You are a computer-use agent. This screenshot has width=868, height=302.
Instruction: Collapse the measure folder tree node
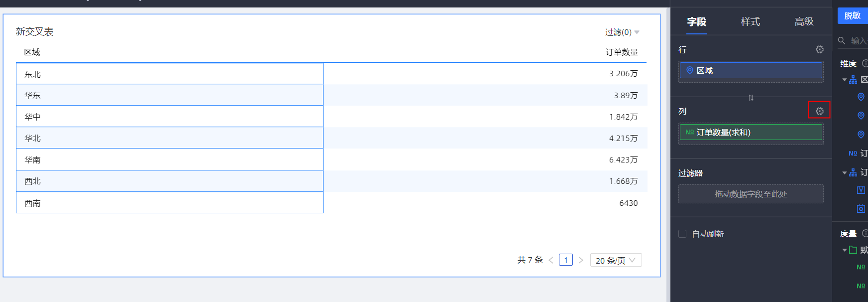[x=845, y=250]
